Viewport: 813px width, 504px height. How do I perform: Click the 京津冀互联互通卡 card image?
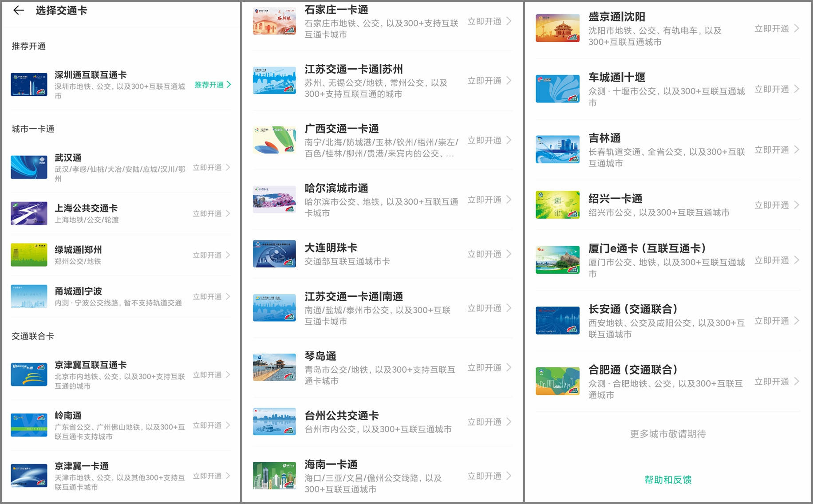tap(28, 374)
